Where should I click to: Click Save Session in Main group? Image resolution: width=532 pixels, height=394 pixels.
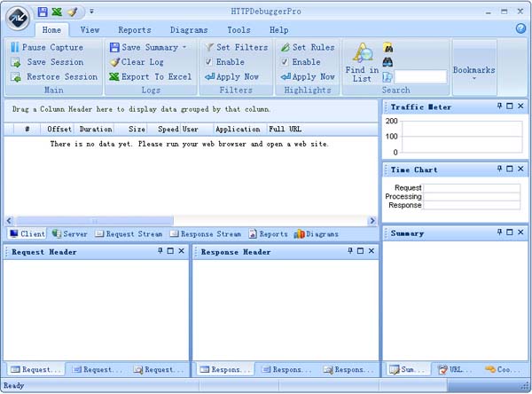[x=49, y=62]
